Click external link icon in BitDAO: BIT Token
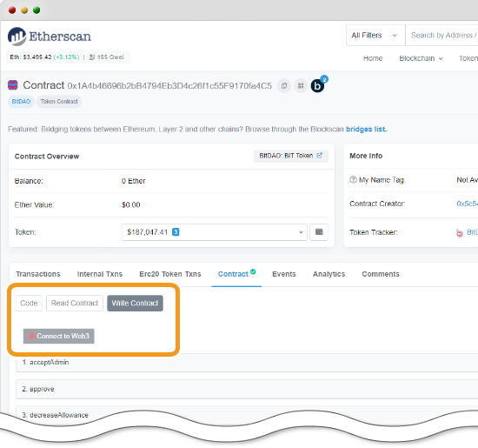 click(319, 156)
